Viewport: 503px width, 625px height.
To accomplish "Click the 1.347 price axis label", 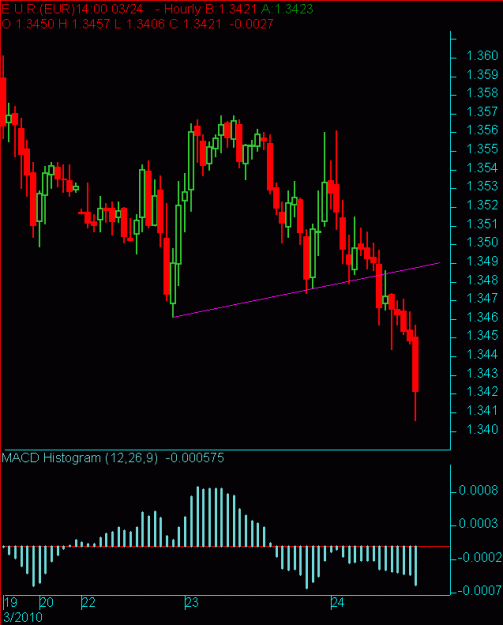I will (x=482, y=298).
